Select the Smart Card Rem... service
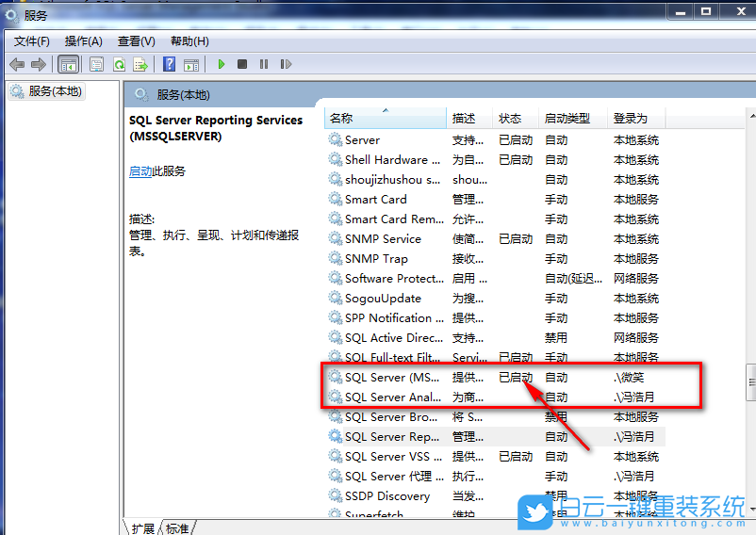 495,219
